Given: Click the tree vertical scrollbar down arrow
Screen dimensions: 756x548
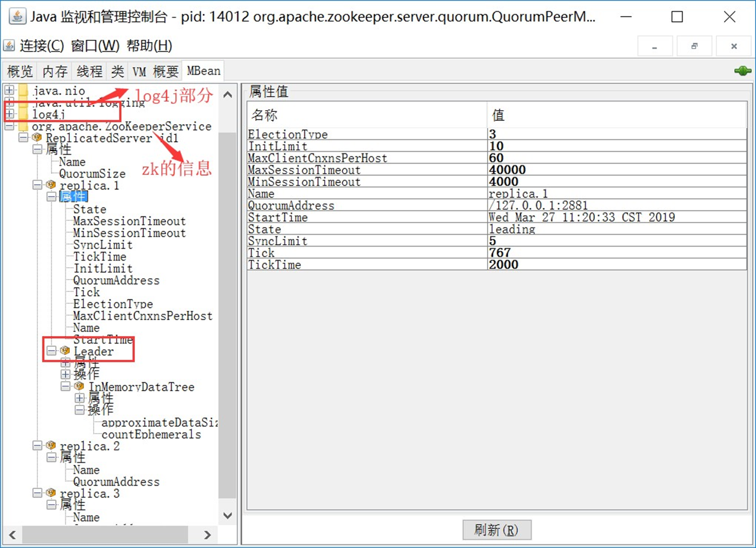Looking at the screenshot, I should tap(228, 515).
